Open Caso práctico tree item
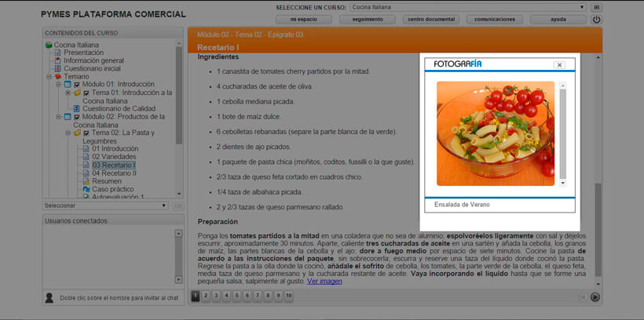The width and height of the screenshot is (644, 320). coord(113,189)
